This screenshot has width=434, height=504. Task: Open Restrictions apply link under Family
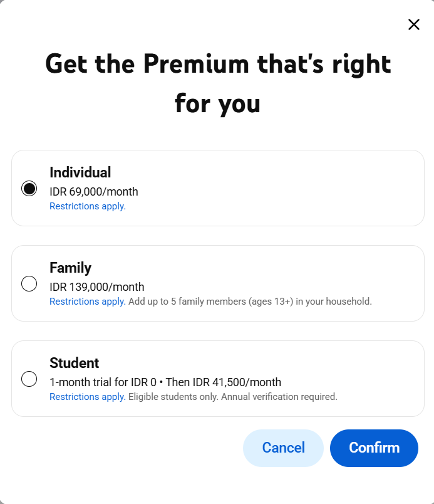point(88,302)
